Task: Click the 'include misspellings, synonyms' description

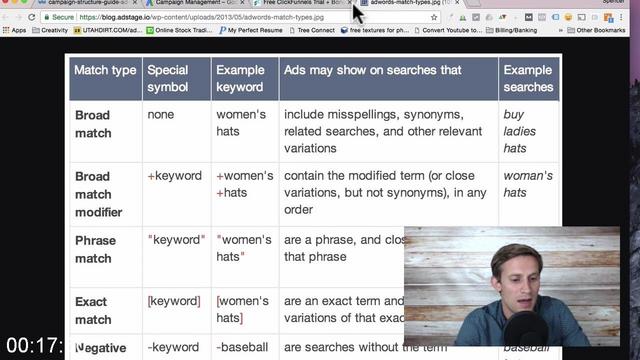Action: [383, 131]
